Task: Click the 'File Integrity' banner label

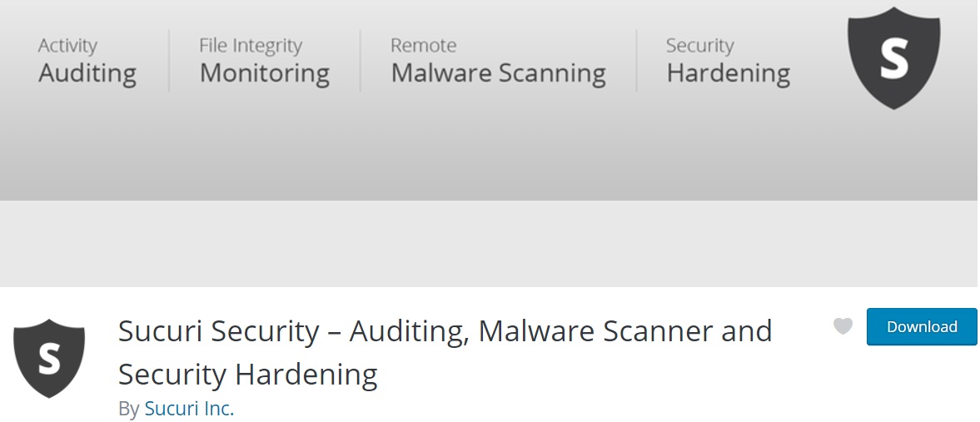Action: [x=251, y=46]
